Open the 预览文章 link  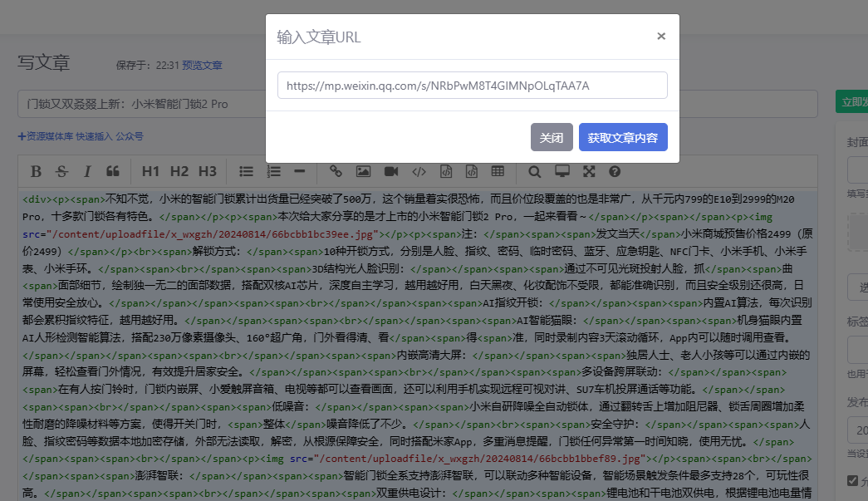click(202, 66)
